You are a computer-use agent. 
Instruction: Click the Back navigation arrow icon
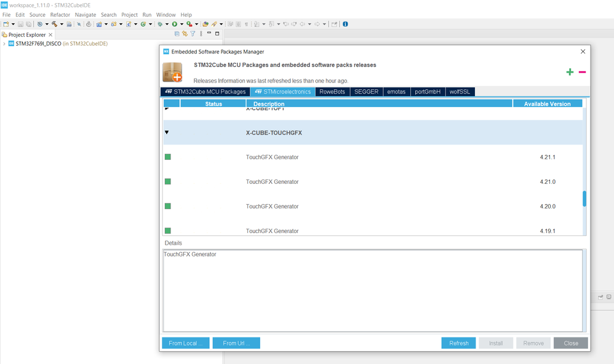[303, 24]
